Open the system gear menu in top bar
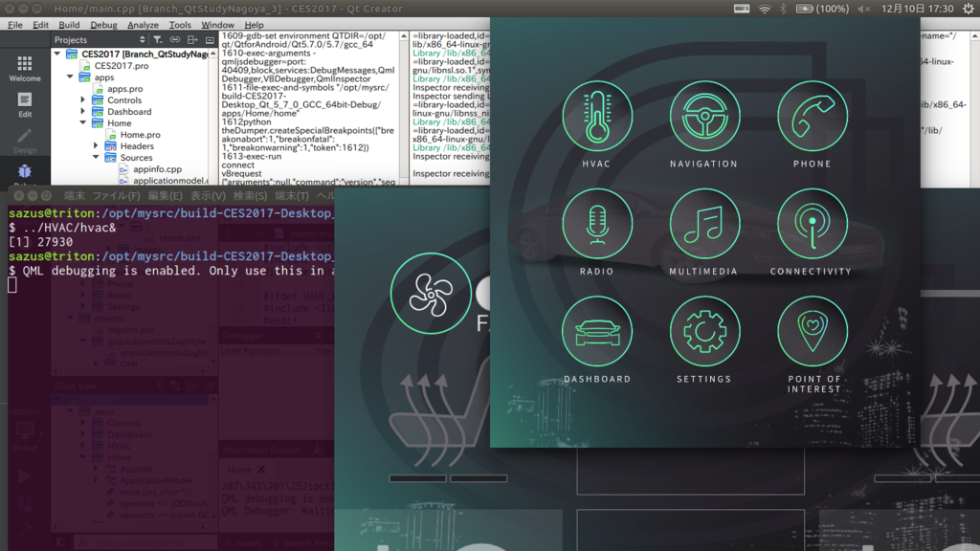The width and height of the screenshot is (980, 551). coord(968,8)
